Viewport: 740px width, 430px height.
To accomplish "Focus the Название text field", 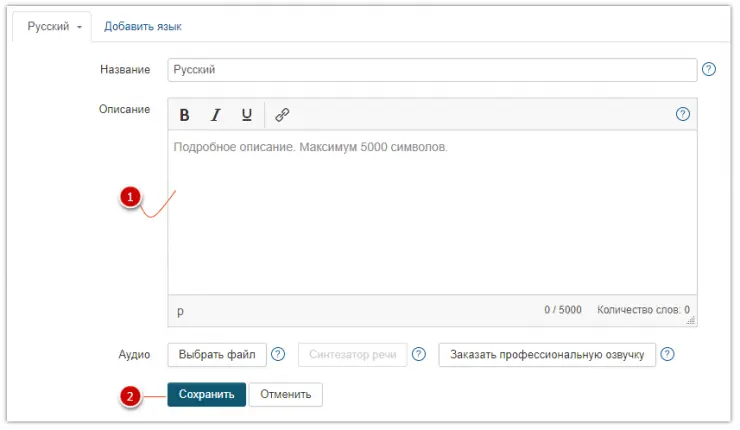I will (x=432, y=70).
